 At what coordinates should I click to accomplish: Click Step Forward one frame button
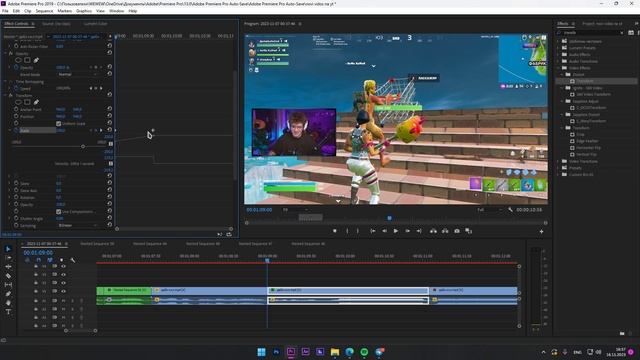407,231
